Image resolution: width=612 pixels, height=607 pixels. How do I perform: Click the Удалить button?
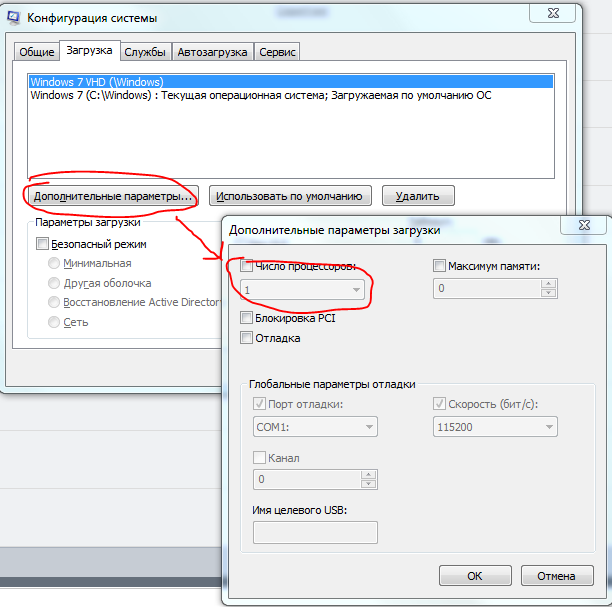[418, 196]
